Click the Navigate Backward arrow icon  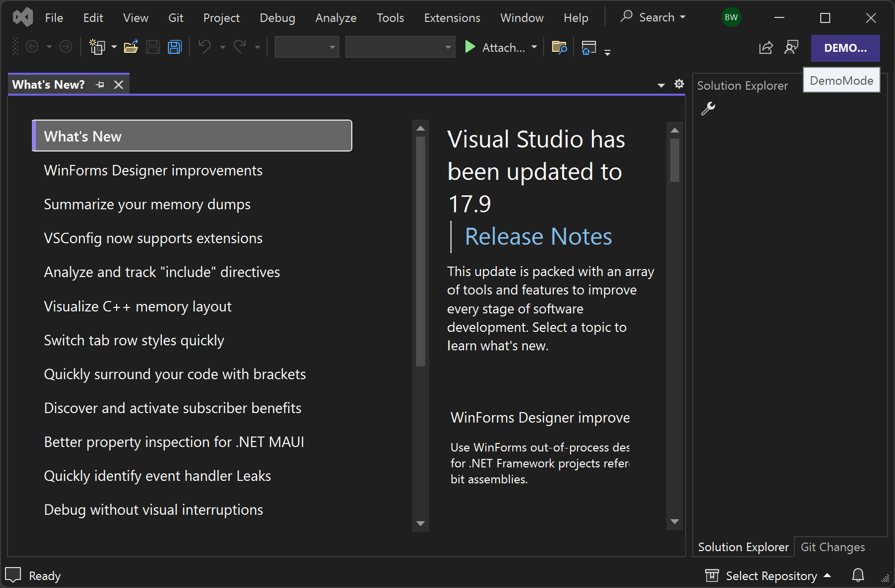[32, 47]
